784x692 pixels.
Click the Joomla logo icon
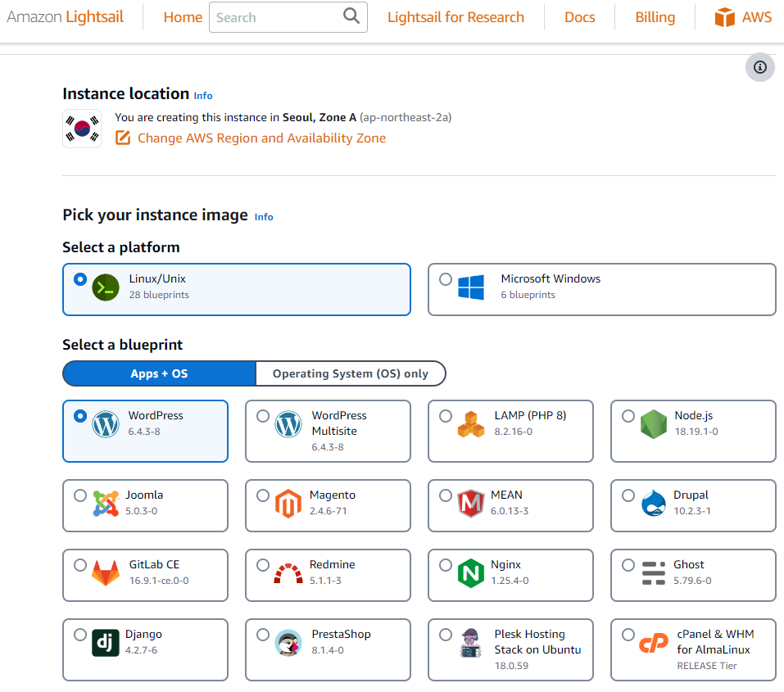click(x=106, y=504)
